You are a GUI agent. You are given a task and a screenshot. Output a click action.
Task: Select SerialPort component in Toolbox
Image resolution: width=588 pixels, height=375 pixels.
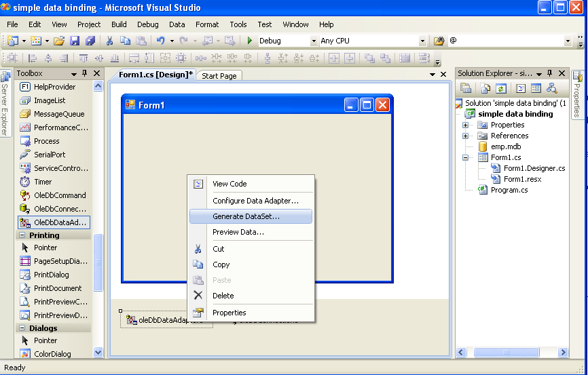pos(54,155)
